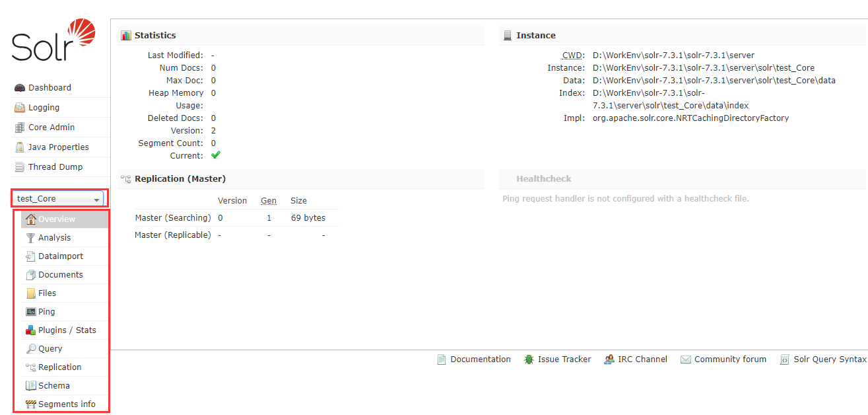Click the Plugins / Stats blocks icon

point(31,330)
